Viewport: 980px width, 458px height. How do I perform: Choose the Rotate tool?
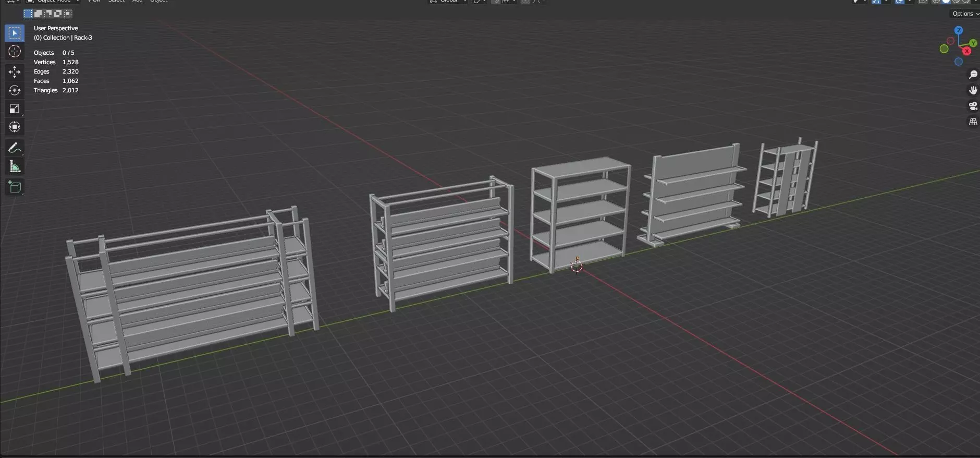[15, 90]
